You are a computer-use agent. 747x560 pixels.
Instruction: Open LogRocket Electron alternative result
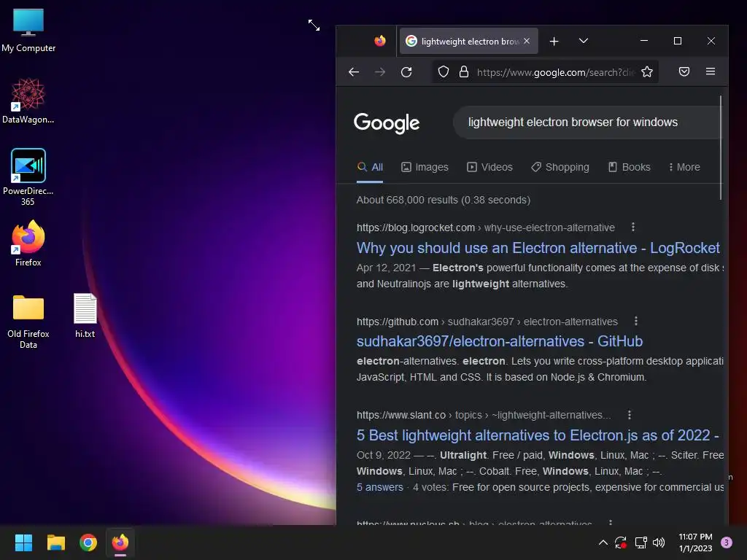538,248
